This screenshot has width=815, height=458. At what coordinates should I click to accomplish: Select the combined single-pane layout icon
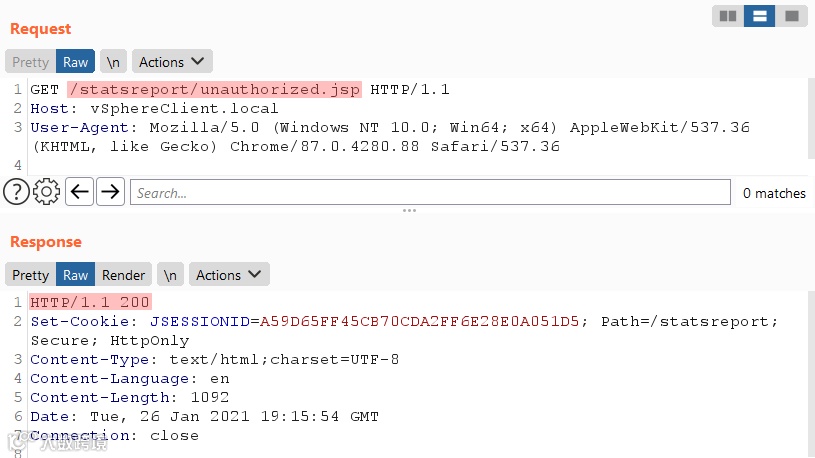click(x=792, y=16)
